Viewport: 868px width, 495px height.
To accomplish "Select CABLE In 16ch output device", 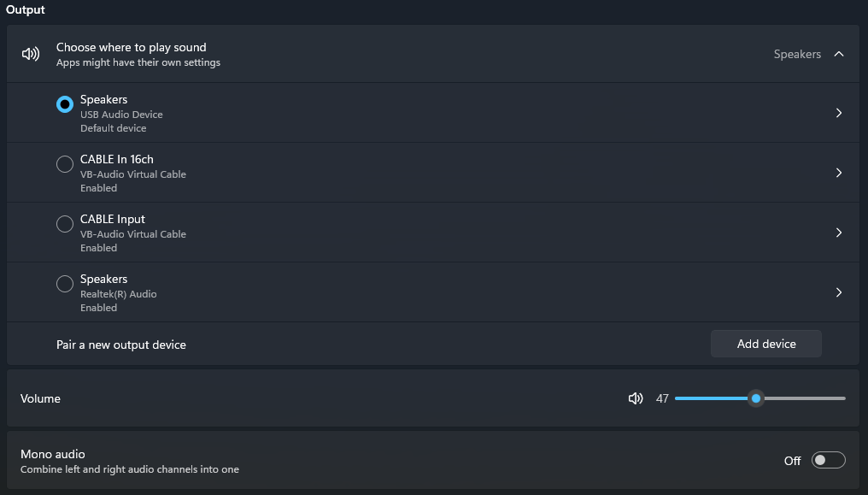I will click(65, 164).
